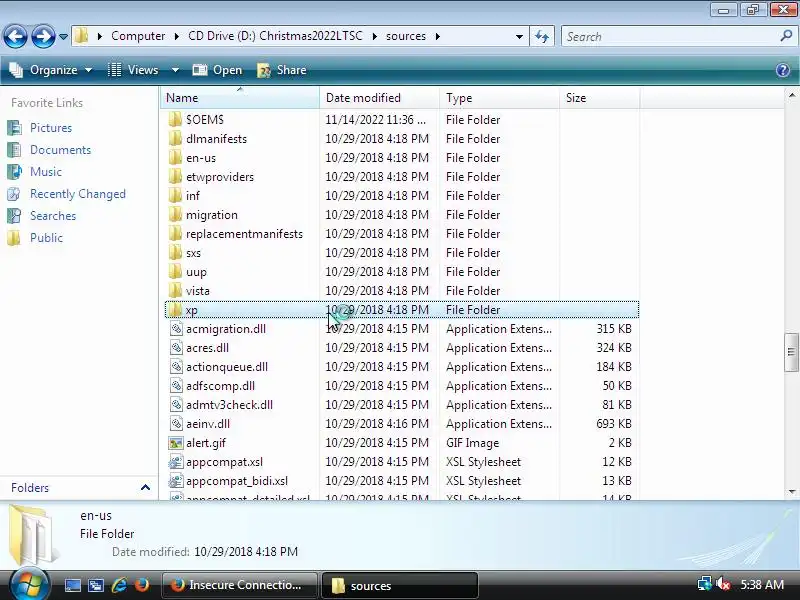Select the actionqueue.dll file icon

coord(176,366)
